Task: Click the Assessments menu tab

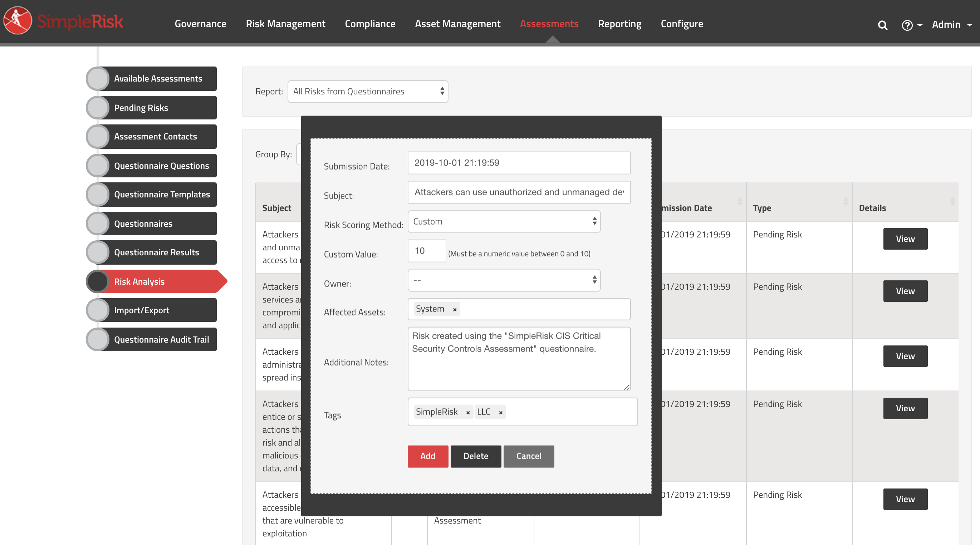Action: coord(550,24)
